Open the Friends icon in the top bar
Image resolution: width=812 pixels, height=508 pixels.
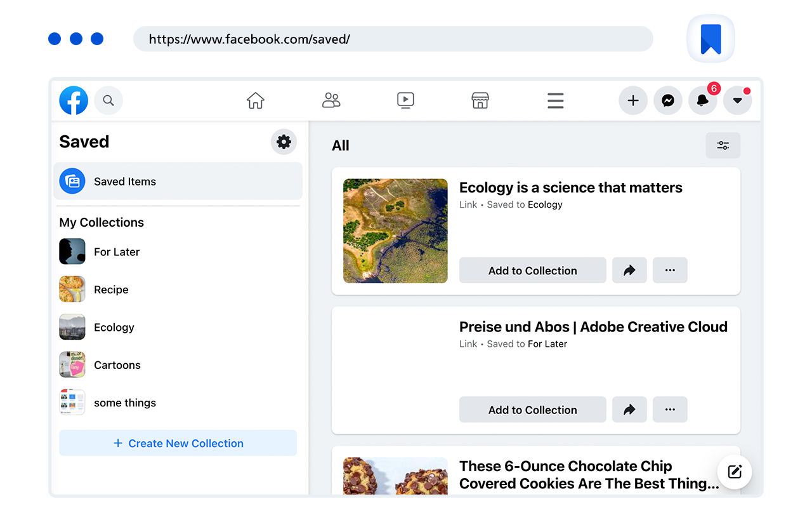(x=331, y=100)
